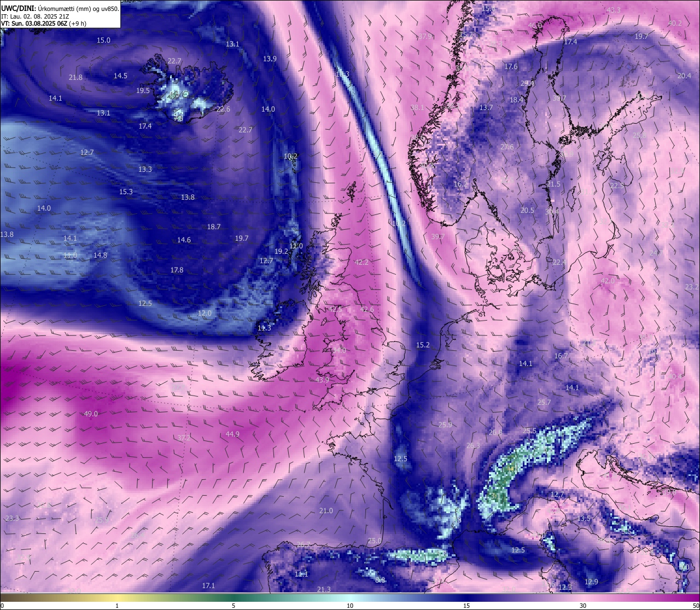Click the value label "17.1" on the map

(x=208, y=586)
